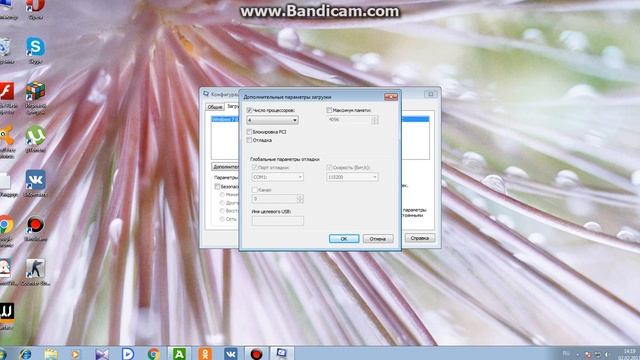Close the advanced boot options dialog
640x360 pixels.
[x=391, y=97]
